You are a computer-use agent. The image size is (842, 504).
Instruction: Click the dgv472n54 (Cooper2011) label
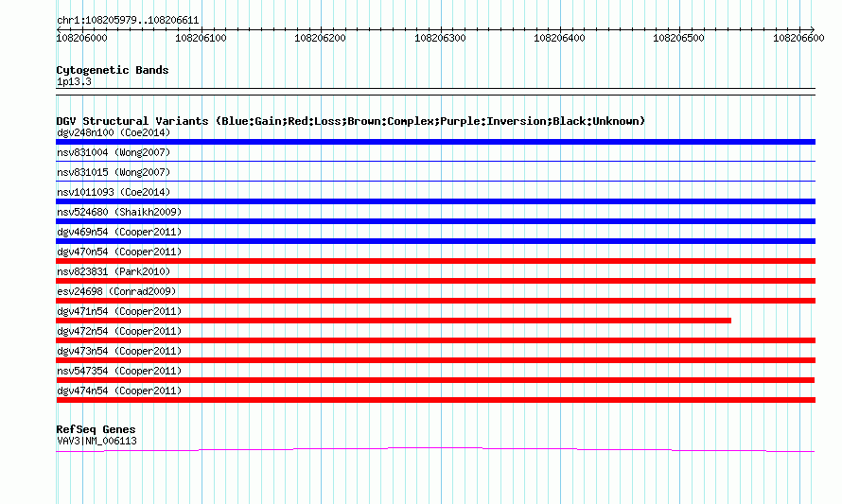119,331
